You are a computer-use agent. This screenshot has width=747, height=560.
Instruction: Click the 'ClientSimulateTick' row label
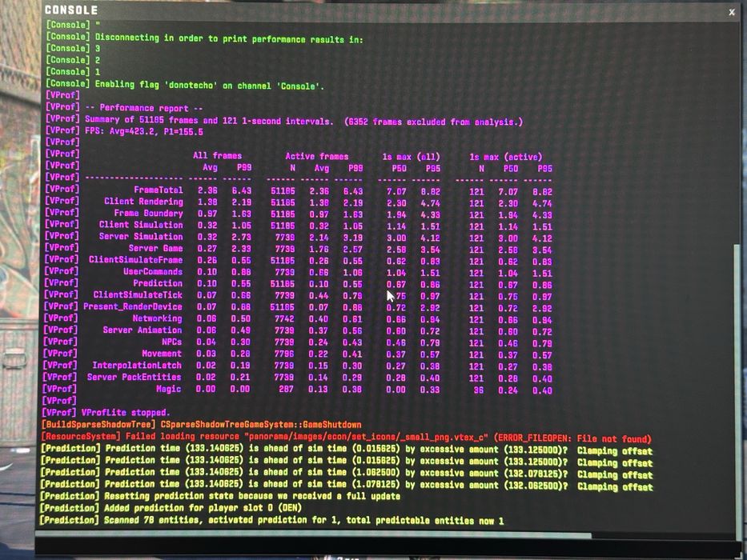point(139,294)
